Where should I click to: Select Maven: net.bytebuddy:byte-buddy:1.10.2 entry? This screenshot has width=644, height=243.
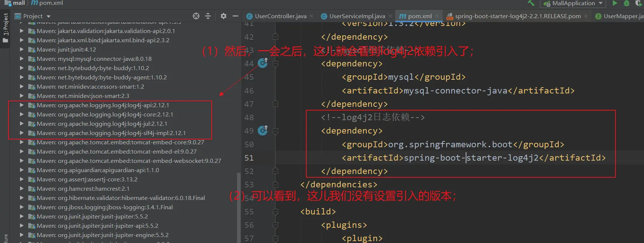pos(93,68)
